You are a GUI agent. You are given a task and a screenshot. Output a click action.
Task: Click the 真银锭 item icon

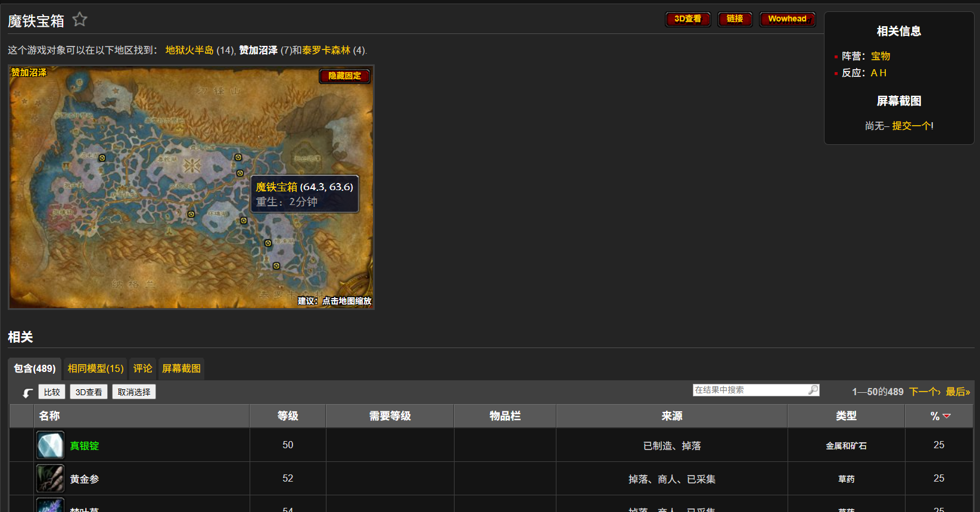tap(50, 445)
